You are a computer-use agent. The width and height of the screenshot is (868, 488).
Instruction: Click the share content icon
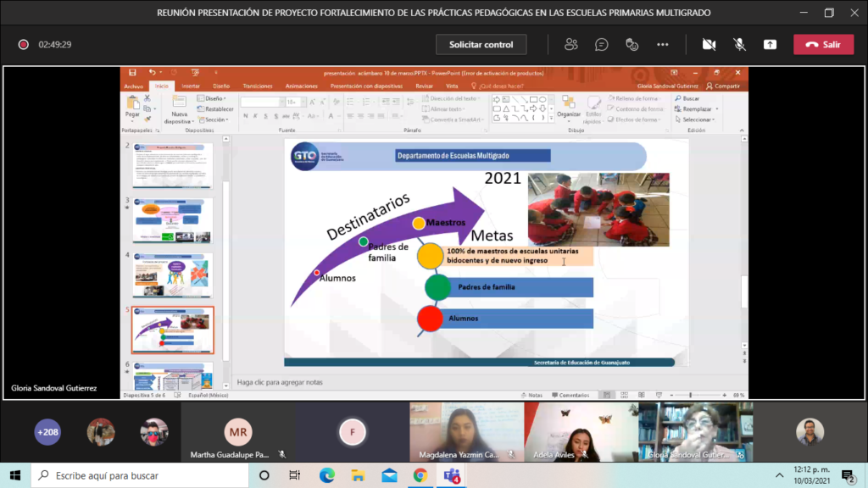point(770,44)
